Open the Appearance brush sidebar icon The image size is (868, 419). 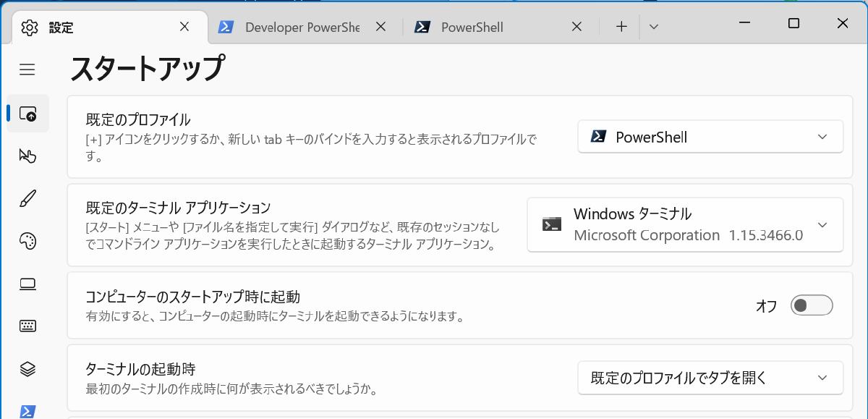click(x=27, y=198)
